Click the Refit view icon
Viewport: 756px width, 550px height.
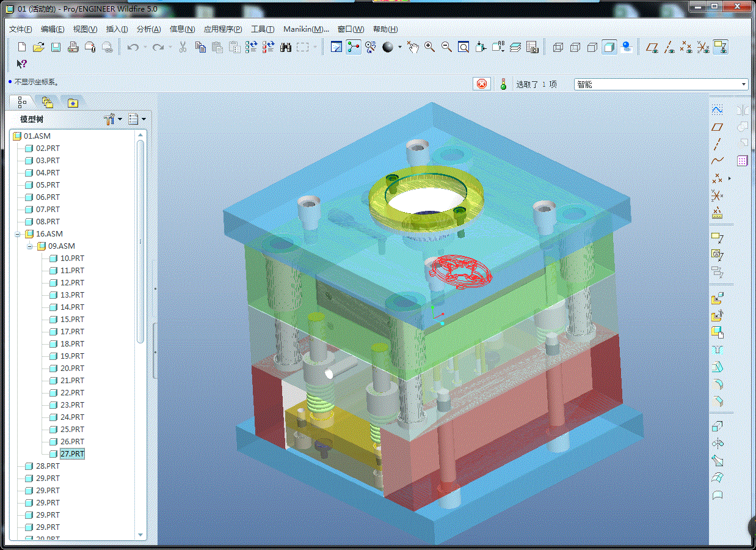pos(463,47)
